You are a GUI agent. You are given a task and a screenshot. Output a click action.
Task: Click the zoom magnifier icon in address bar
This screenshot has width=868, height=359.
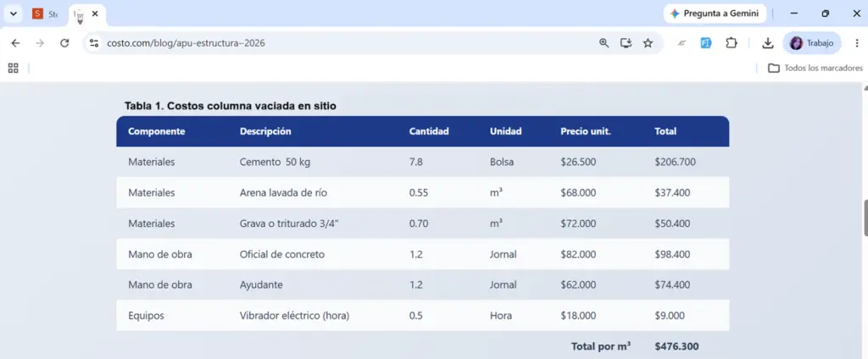pyautogui.click(x=604, y=43)
